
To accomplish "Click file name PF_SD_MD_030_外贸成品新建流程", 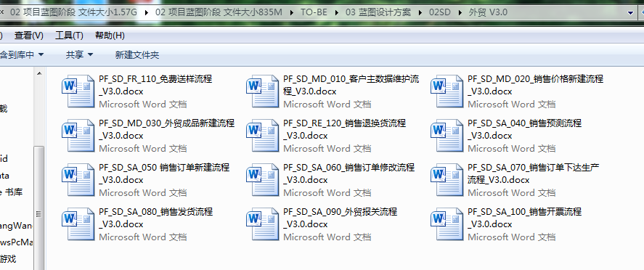I will (x=167, y=129).
